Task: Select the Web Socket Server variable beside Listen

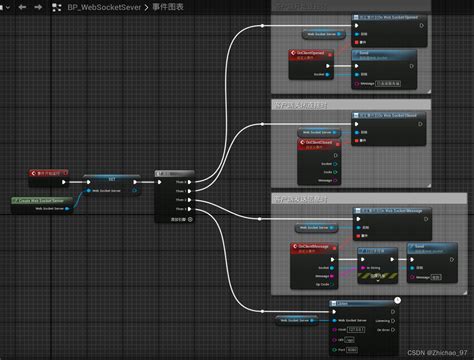Action: (297, 320)
